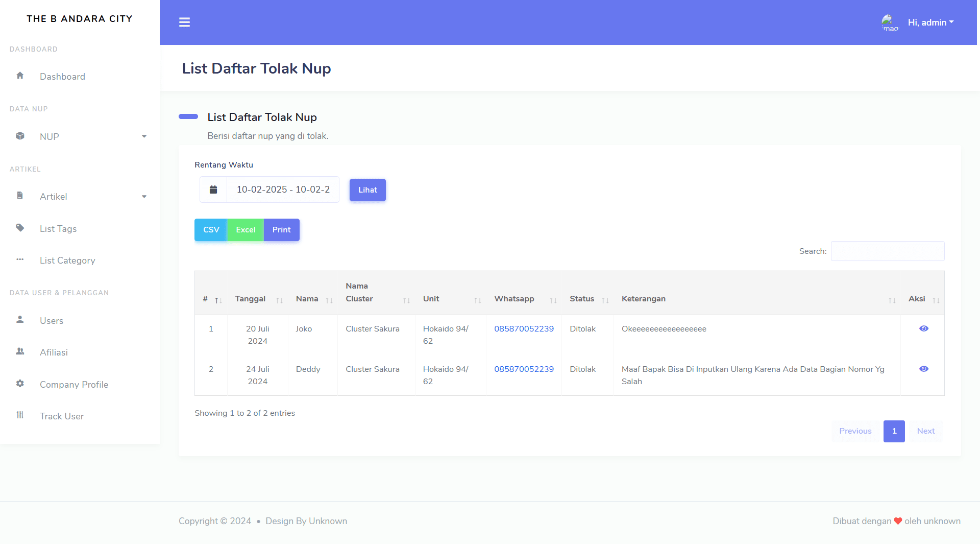This screenshot has height=544, width=980.
Task: Click the Company Profile gear icon
Action: tap(20, 384)
